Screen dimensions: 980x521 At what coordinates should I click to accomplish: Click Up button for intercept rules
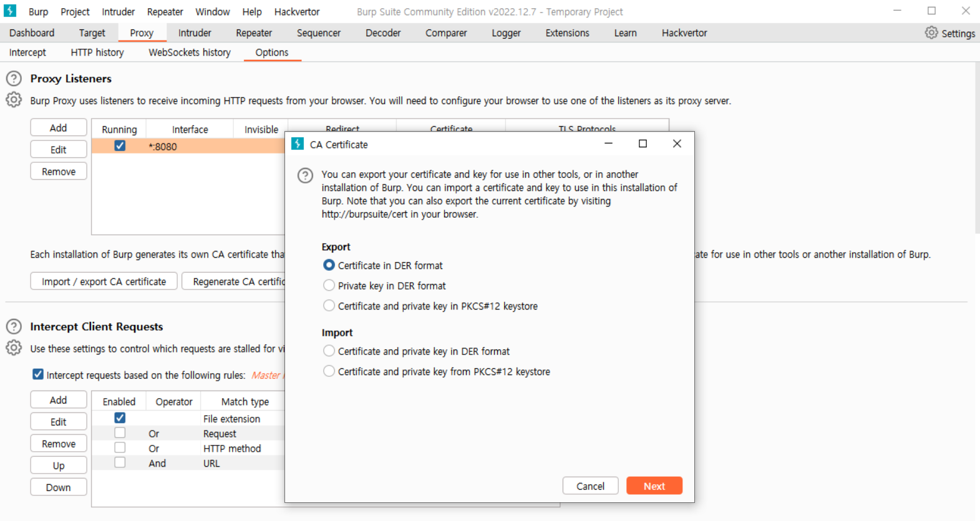59,465
